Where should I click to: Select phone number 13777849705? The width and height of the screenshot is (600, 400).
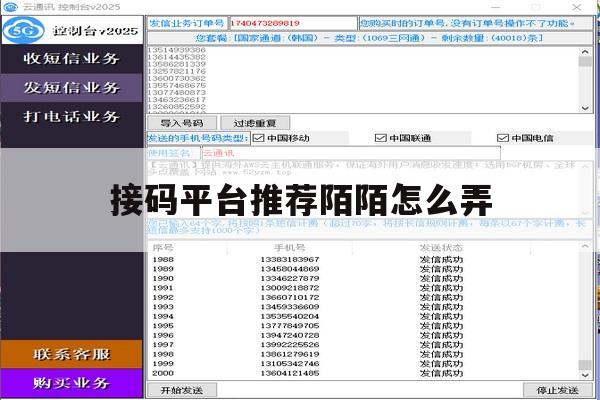pos(290,326)
